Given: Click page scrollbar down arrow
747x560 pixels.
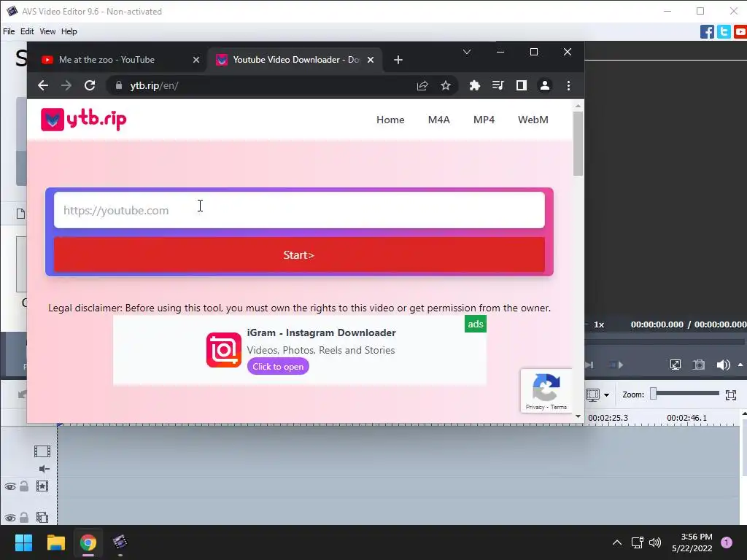Looking at the screenshot, I should 578,416.
